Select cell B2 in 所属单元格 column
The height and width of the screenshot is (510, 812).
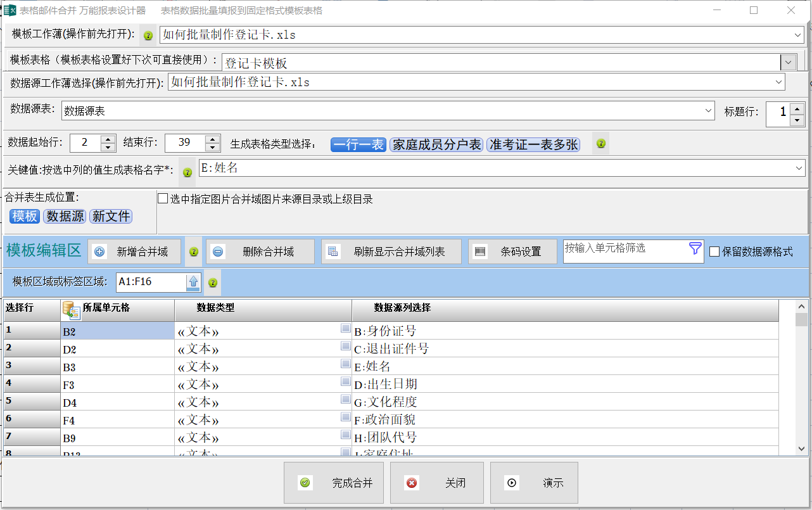click(118, 331)
